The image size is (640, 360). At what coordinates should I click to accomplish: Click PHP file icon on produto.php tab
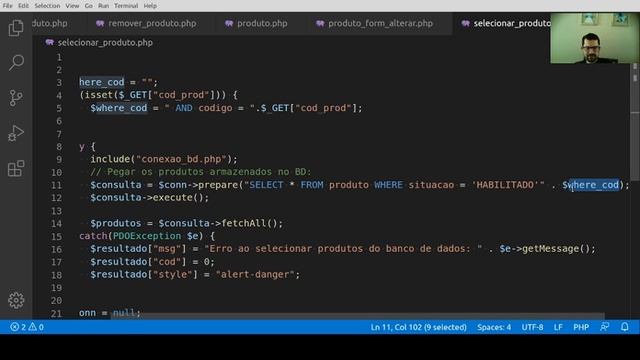point(229,23)
